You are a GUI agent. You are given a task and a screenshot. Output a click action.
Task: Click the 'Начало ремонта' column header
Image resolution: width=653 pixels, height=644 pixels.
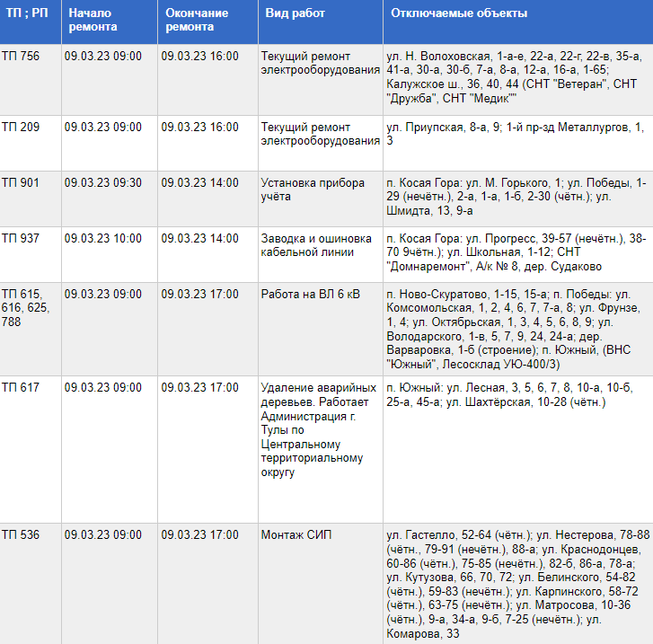[x=110, y=22]
